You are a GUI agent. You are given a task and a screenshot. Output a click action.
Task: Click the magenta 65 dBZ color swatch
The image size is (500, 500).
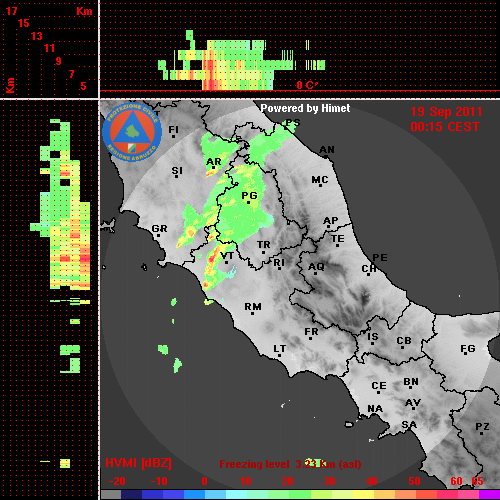pos(489,495)
